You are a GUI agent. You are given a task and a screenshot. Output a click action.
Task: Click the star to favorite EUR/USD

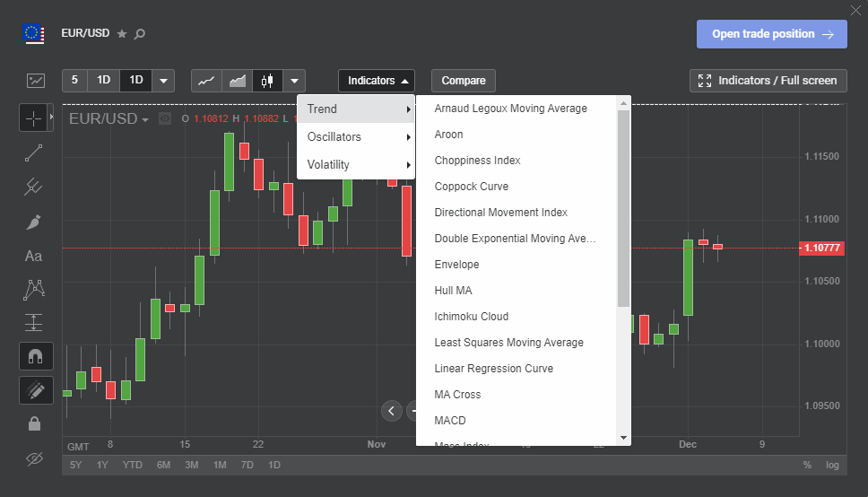[122, 34]
